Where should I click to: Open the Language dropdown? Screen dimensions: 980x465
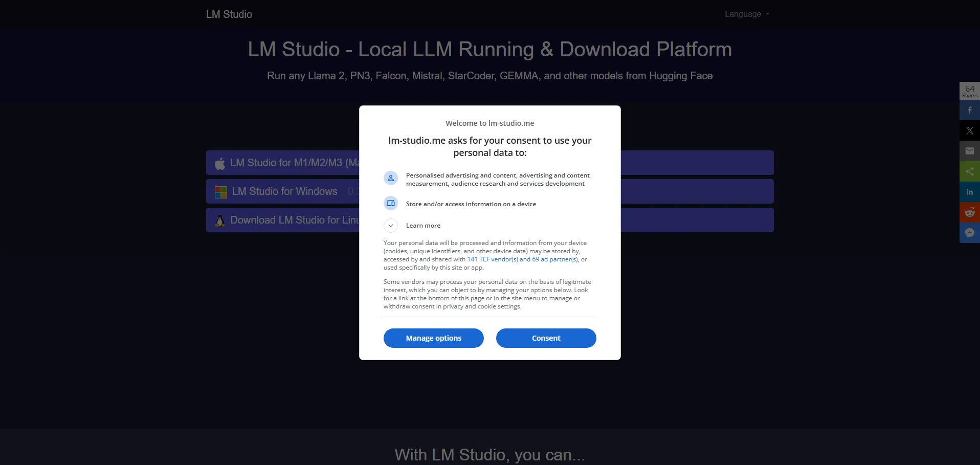(746, 14)
